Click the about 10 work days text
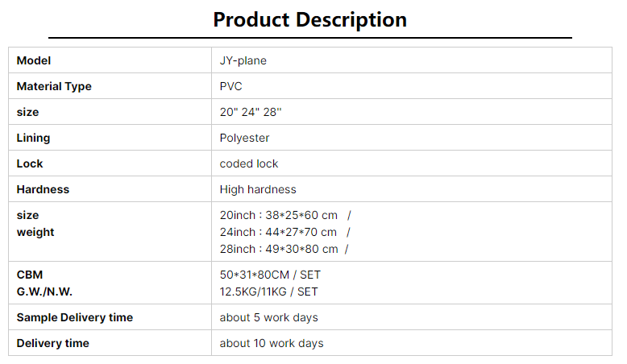Image resolution: width=627 pixels, height=364 pixels. coord(272,343)
